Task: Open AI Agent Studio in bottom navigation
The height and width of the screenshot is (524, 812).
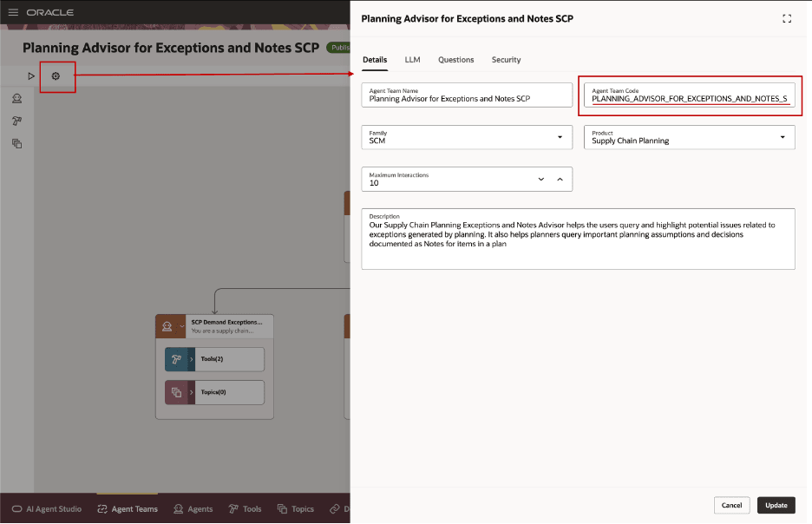Action: point(47,509)
